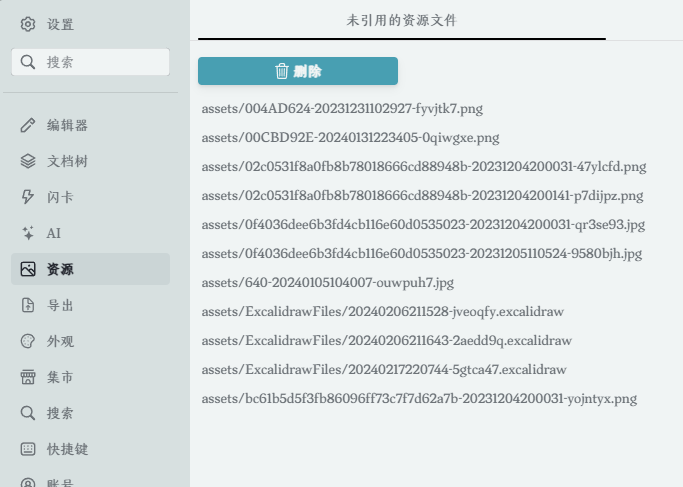Select 20240217220744-5gtca47.excalidraw file

pyautogui.click(x=384, y=369)
